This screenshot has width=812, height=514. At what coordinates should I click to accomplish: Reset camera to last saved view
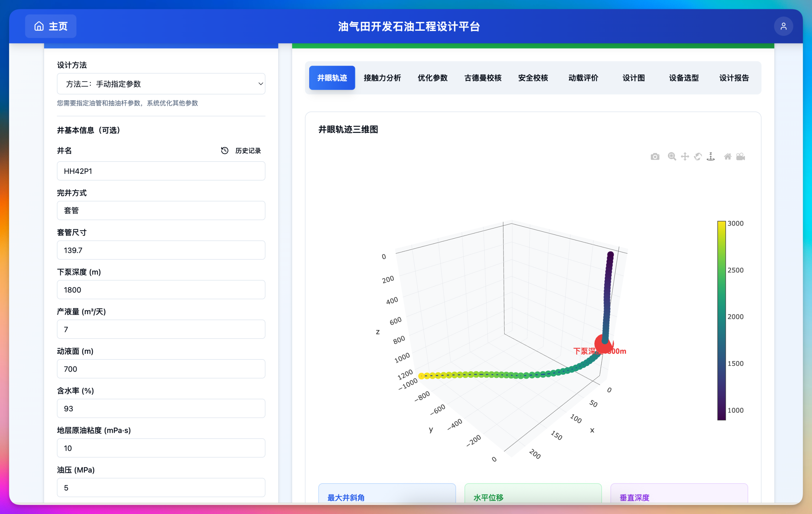pos(741,156)
